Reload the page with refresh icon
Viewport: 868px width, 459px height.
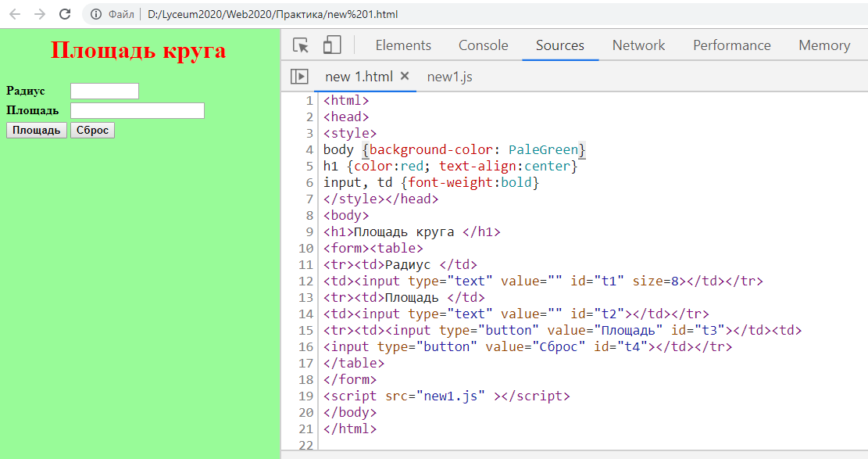[65, 14]
